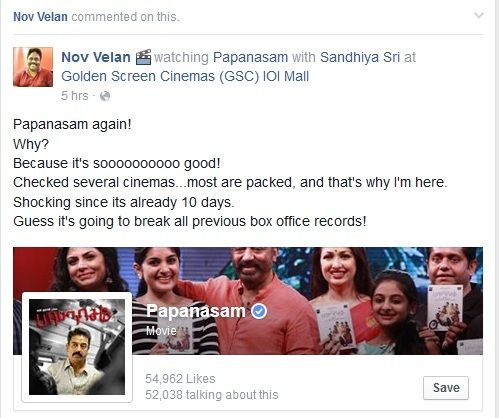
Task: Click the 'commented on this' story header text
Action: (125, 17)
